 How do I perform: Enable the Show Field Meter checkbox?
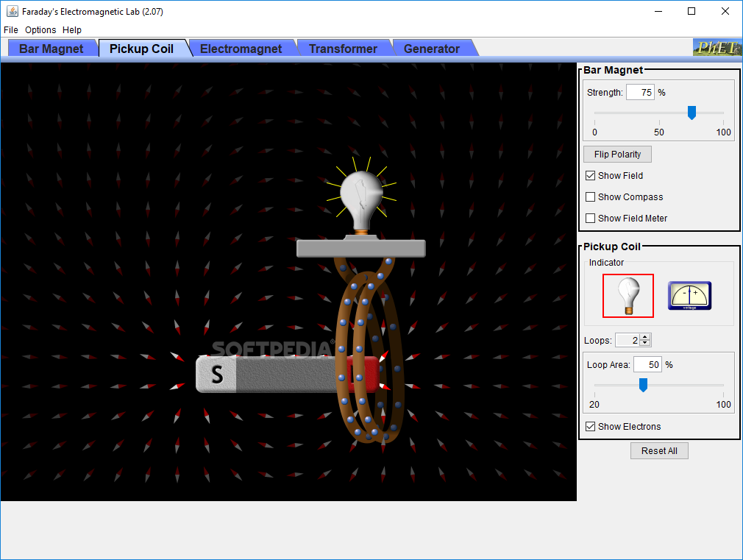(591, 218)
